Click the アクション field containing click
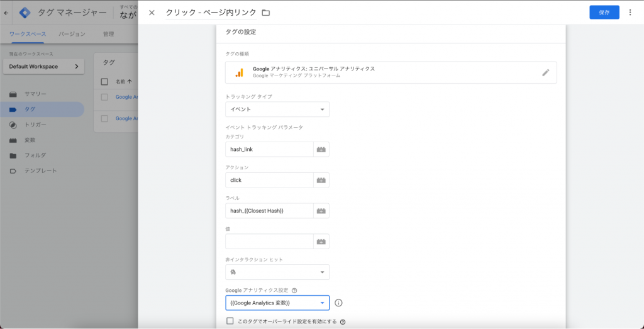Screen dimensions: 644x329 [x=269, y=180]
